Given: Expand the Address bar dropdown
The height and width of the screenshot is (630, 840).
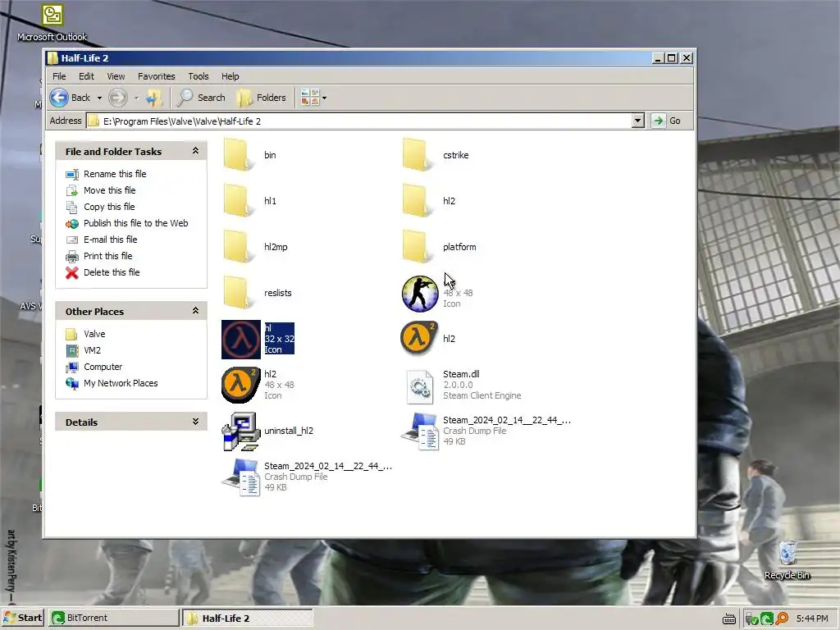Looking at the screenshot, I should [x=637, y=121].
